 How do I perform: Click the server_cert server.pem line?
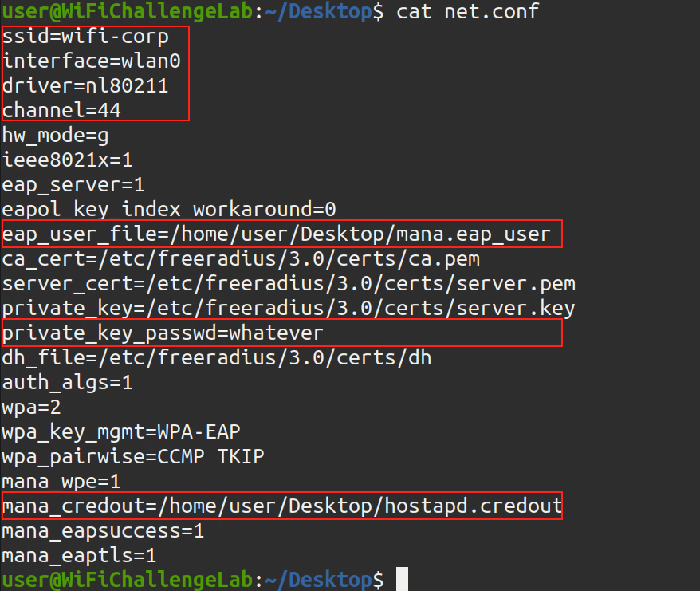(x=289, y=284)
